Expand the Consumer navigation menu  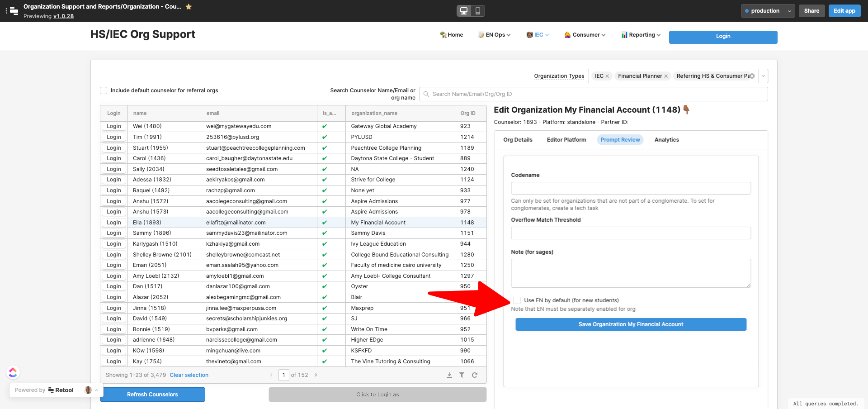[x=585, y=35]
